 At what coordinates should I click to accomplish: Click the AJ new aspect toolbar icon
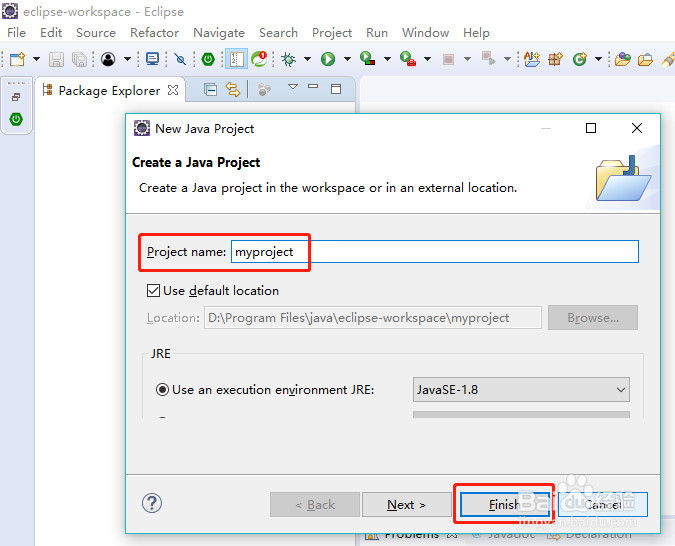pyautogui.click(x=532, y=59)
